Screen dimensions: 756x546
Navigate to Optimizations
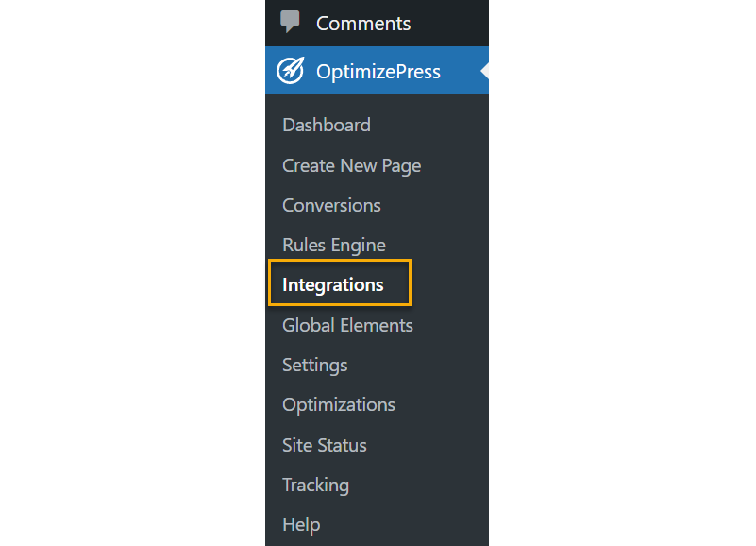[339, 404]
